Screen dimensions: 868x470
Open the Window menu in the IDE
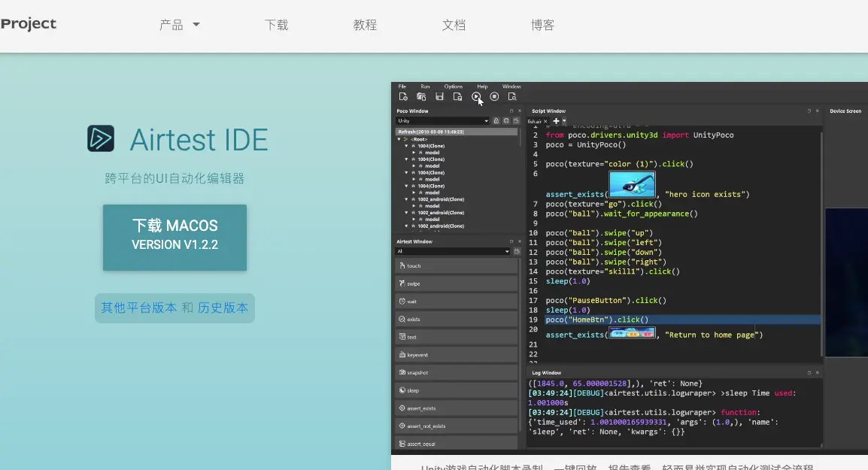tap(511, 86)
